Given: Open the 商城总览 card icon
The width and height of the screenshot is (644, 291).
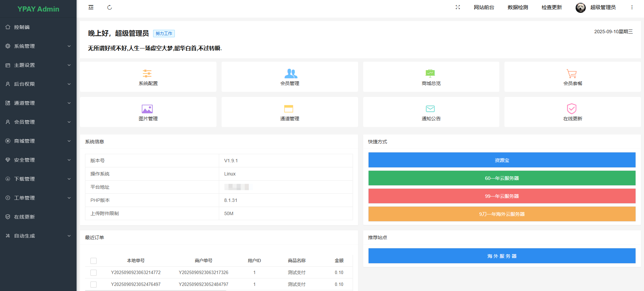Looking at the screenshot, I should click(x=430, y=73).
